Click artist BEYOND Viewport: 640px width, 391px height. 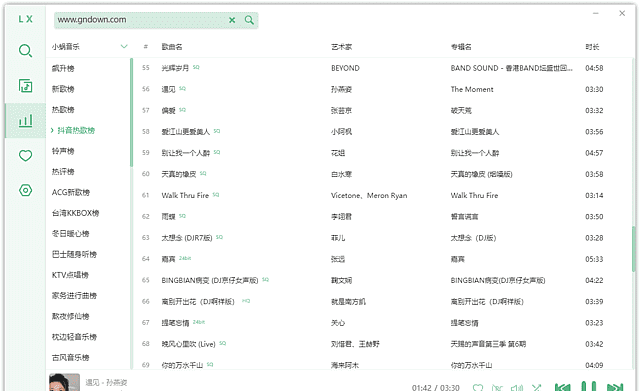[345, 68]
